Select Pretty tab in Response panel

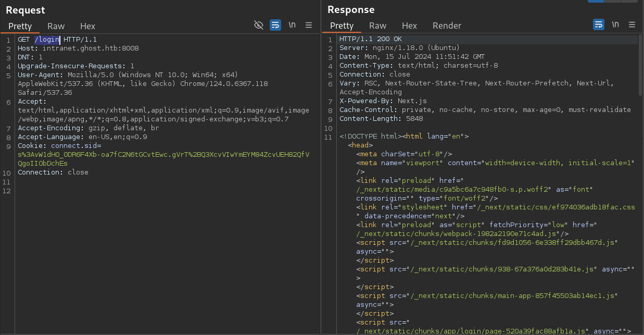pos(342,26)
